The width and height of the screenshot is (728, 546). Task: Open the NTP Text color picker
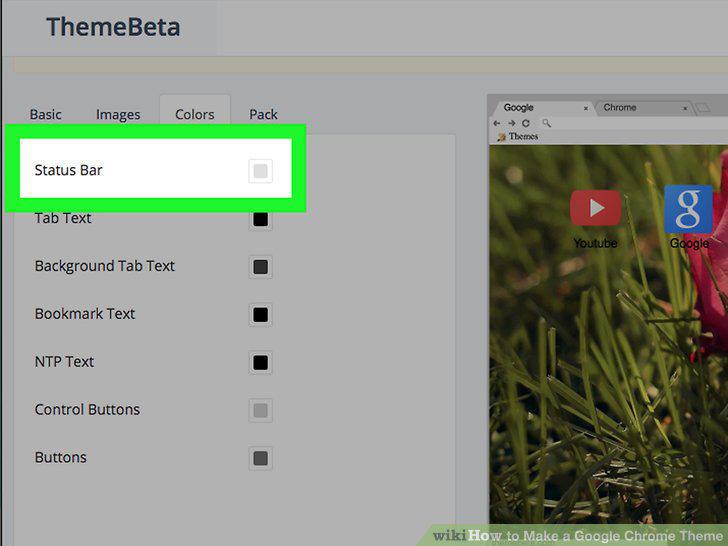(x=260, y=363)
